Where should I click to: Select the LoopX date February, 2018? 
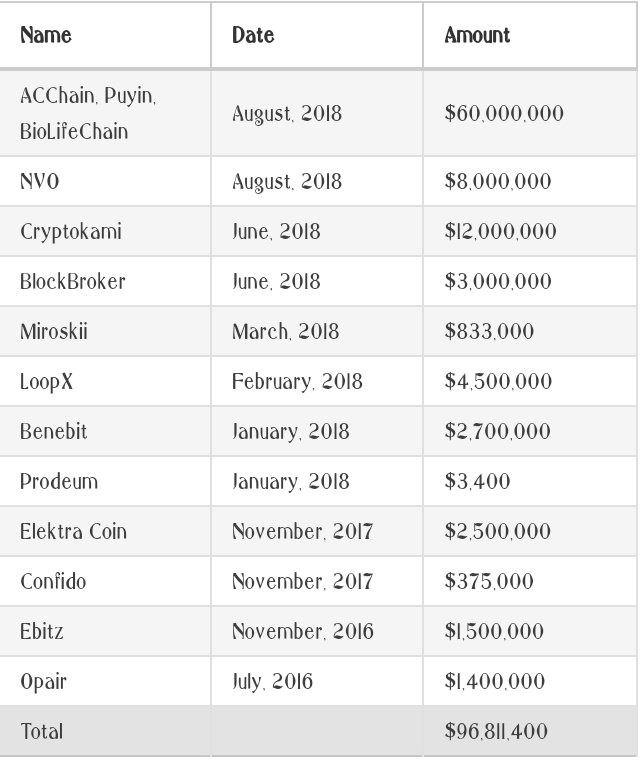tap(297, 381)
